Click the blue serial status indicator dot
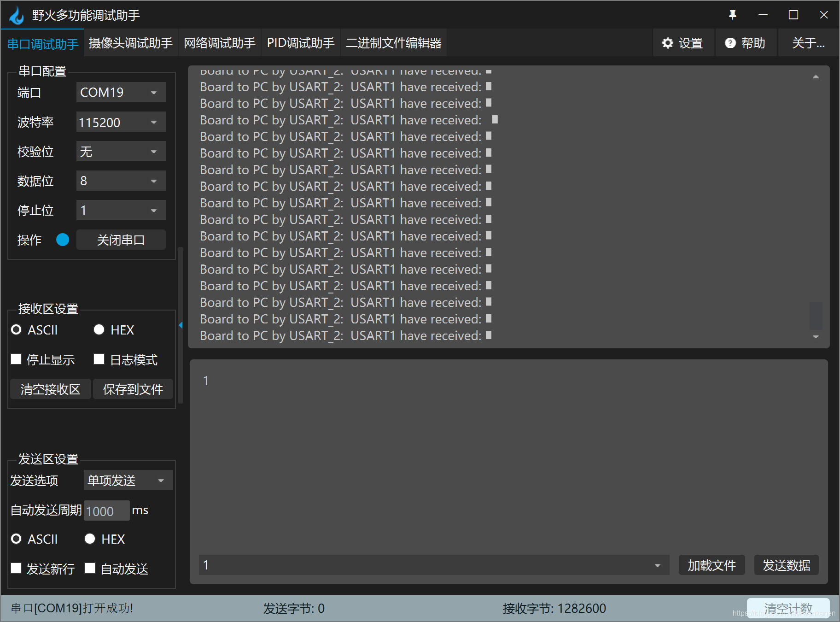The height and width of the screenshot is (622, 840). (63, 240)
